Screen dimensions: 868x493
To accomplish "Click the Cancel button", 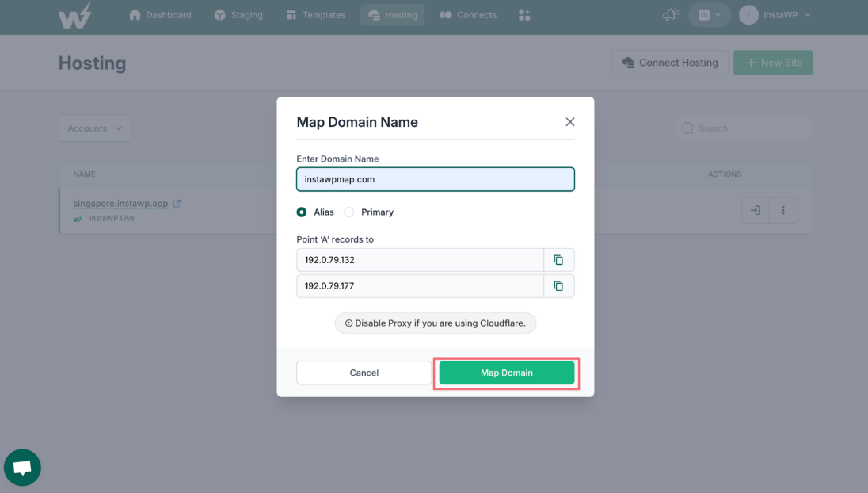I will click(364, 373).
